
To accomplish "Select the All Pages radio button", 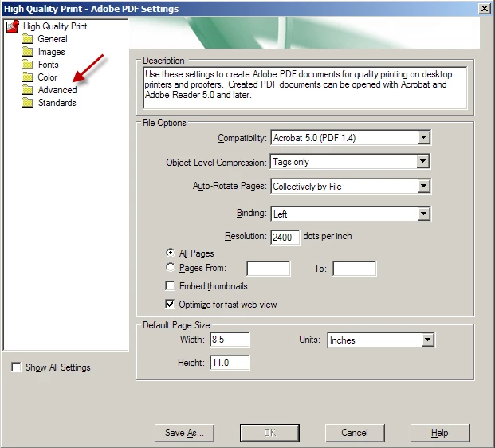I will click(171, 253).
